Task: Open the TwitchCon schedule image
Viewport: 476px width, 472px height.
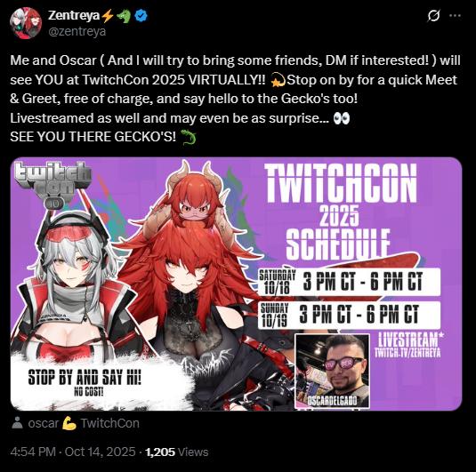Action: pyautogui.click(x=236, y=284)
